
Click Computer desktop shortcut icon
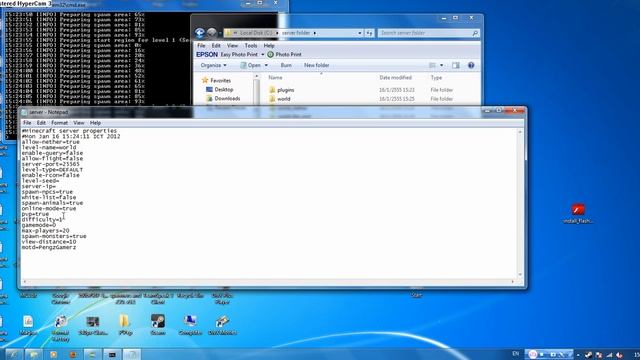point(190,325)
